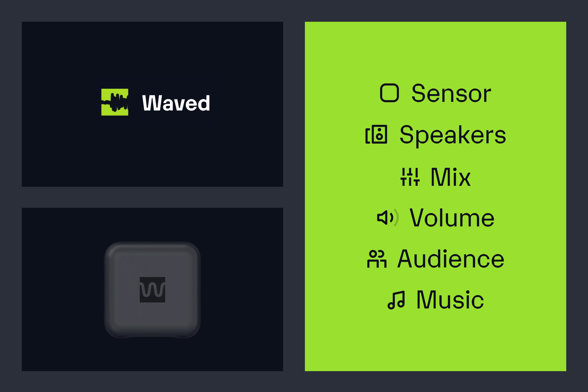
Task: Click the Speakers icon
Action: [376, 134]
